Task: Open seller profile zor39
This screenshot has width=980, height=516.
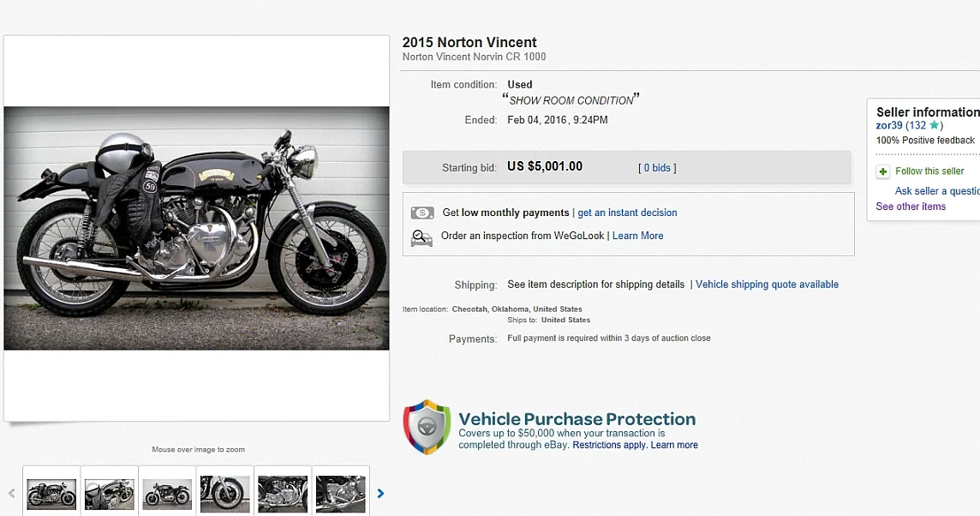Action: coord(889,126)
